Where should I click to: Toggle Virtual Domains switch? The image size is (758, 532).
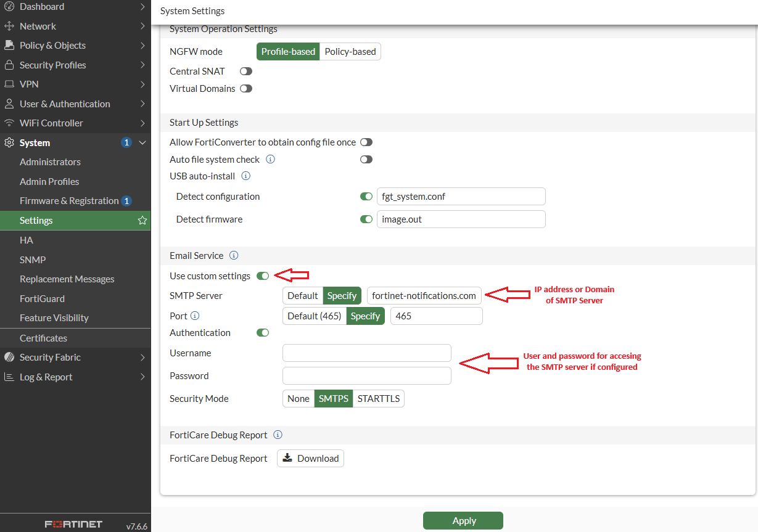click(246, 89)
